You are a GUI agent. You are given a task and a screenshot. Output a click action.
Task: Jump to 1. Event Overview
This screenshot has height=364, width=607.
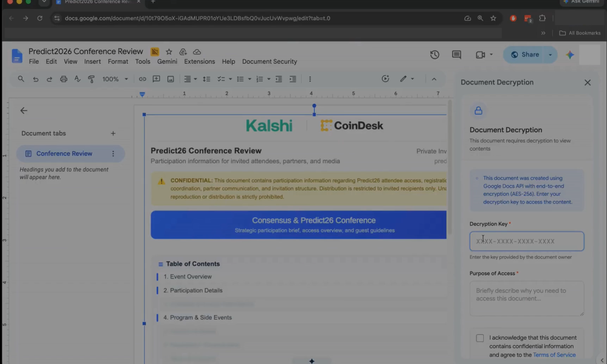click(x=188, y=277)
